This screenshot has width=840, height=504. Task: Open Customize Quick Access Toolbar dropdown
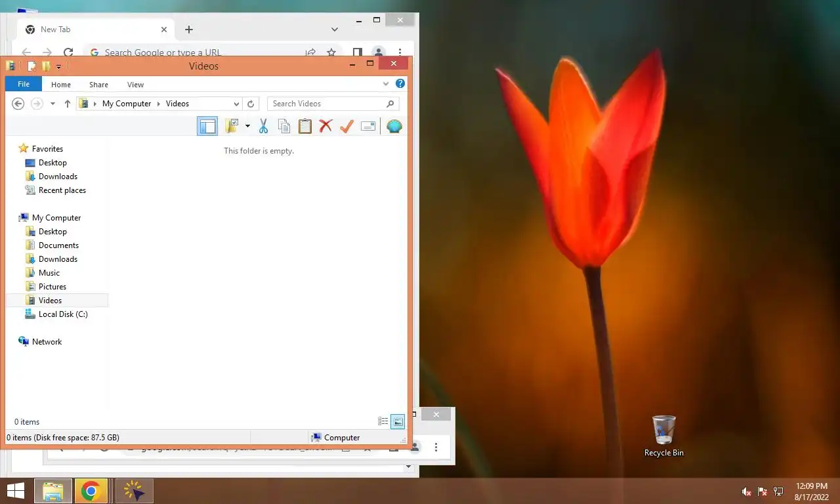click(x=58, y=66)
